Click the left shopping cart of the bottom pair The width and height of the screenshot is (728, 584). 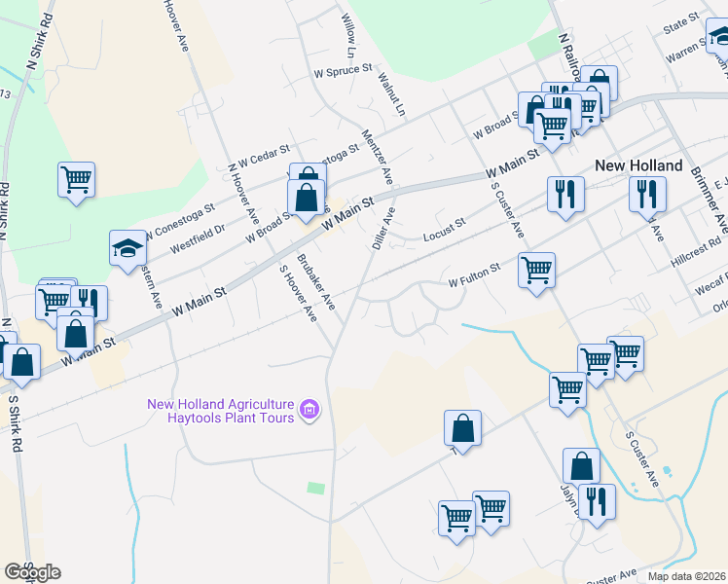[x=456, y=522]
